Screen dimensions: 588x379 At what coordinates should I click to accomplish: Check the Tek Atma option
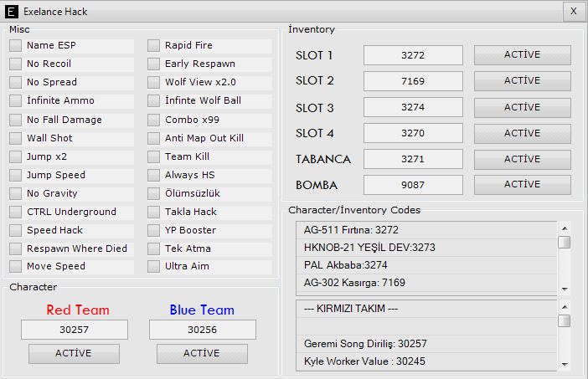(x=153, y=248)
